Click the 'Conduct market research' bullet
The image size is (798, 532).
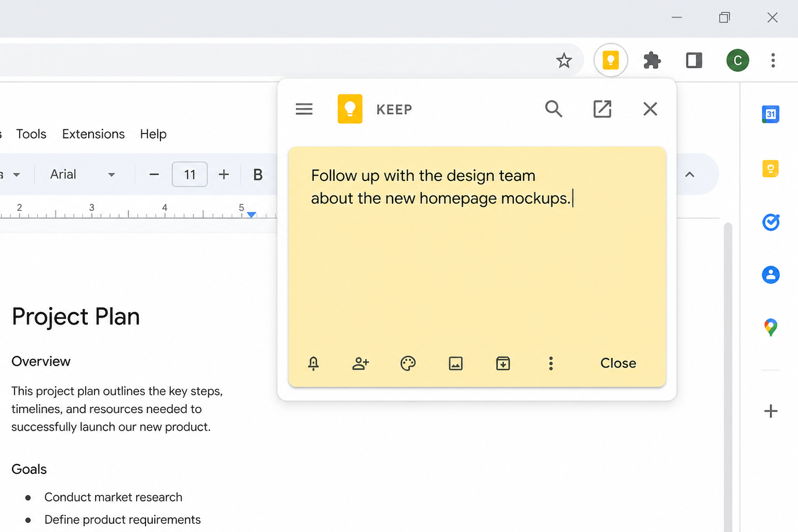(113, 497)
